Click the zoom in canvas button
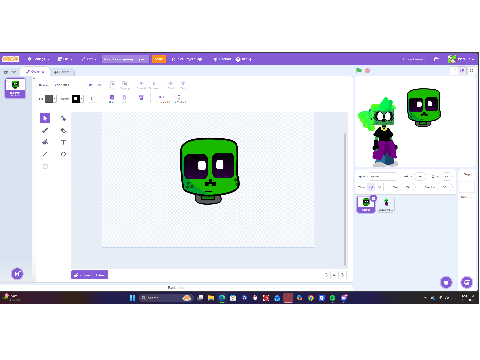This screenshot has height=360, width=480. 342,275
